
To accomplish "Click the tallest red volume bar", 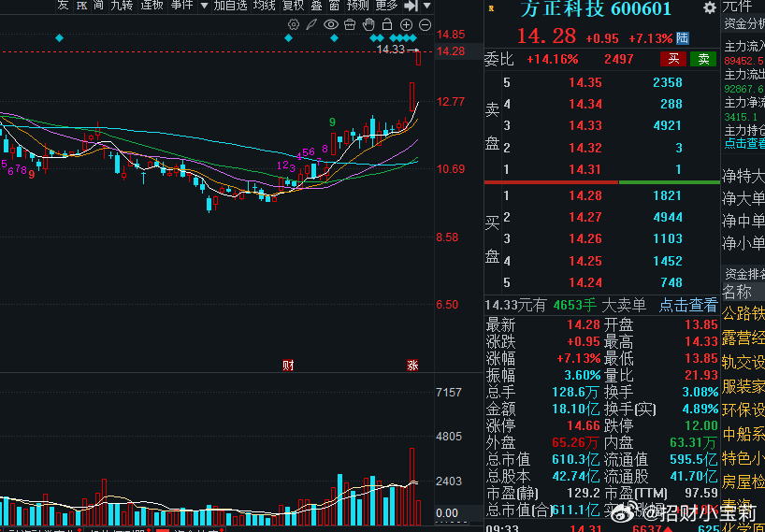I will 411,486.
